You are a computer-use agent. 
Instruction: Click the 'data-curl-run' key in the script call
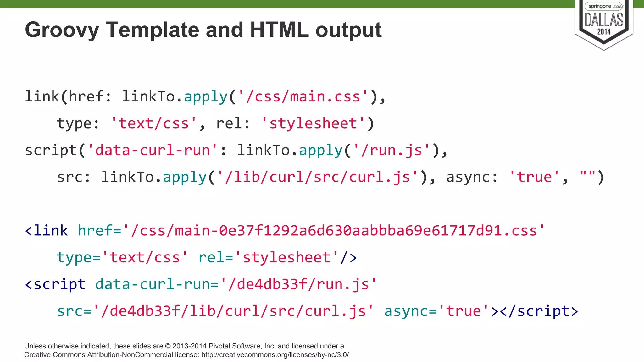(153, 150)
